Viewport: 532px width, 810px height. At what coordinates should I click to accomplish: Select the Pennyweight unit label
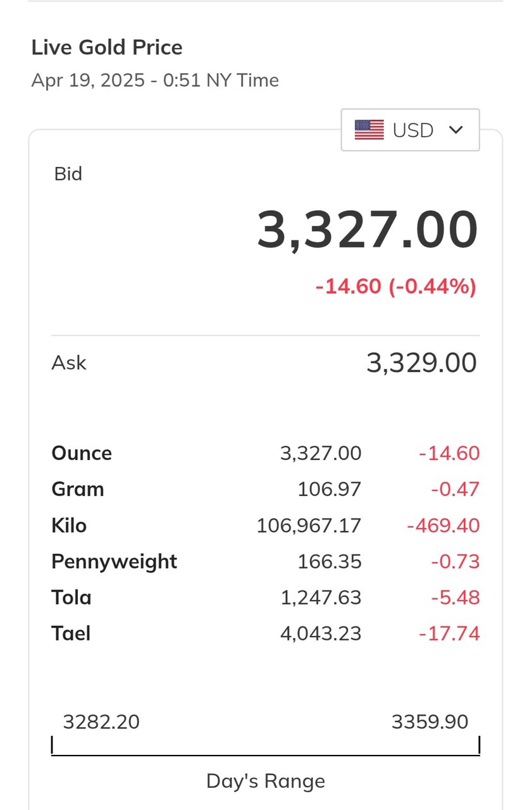[x=114, y=561]
